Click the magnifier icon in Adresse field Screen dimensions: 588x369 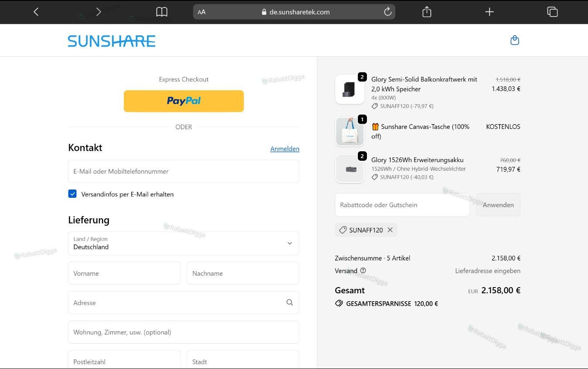click(x=289, y=302)
